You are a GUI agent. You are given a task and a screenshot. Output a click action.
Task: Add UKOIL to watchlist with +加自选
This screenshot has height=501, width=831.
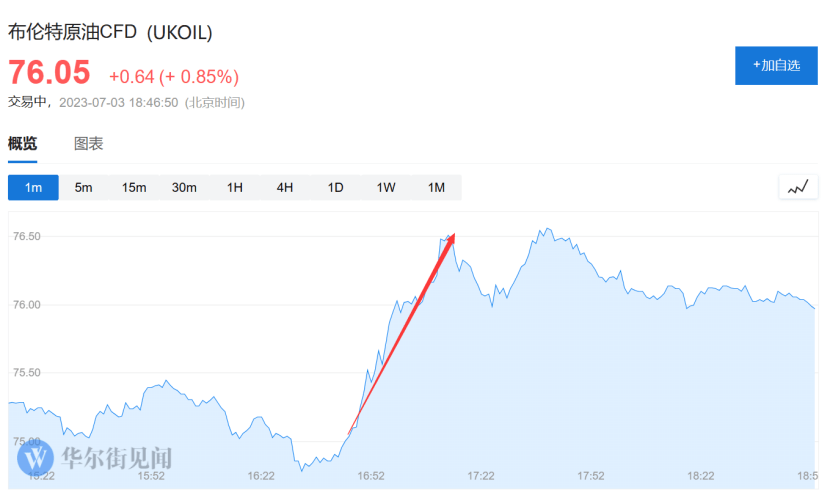[776, 65]
